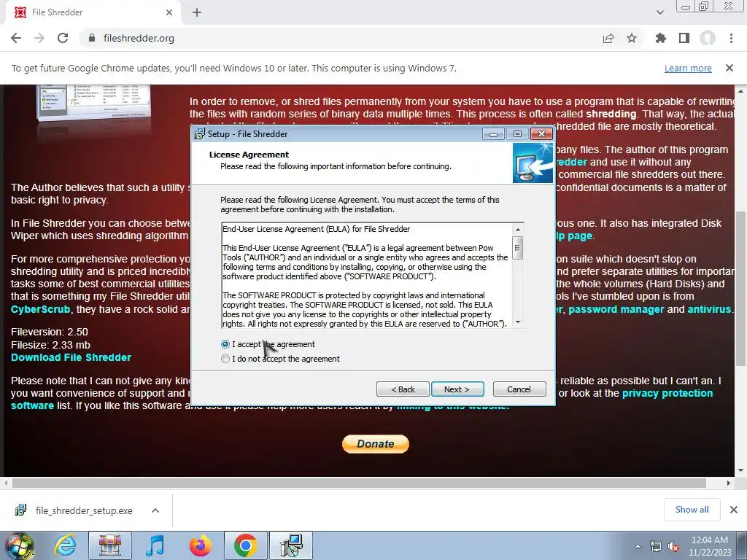Select I do not accept the agreement
747x560 pixels.
(x=225, y=359)
